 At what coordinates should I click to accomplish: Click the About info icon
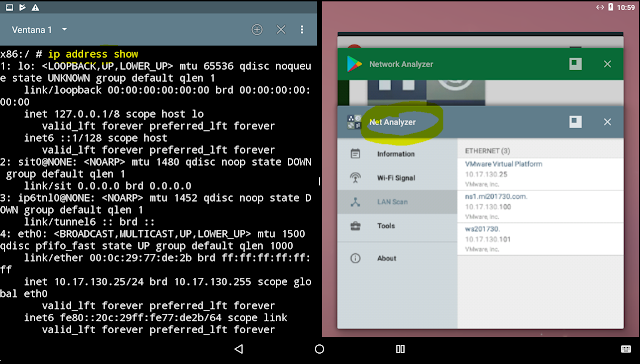356,258
